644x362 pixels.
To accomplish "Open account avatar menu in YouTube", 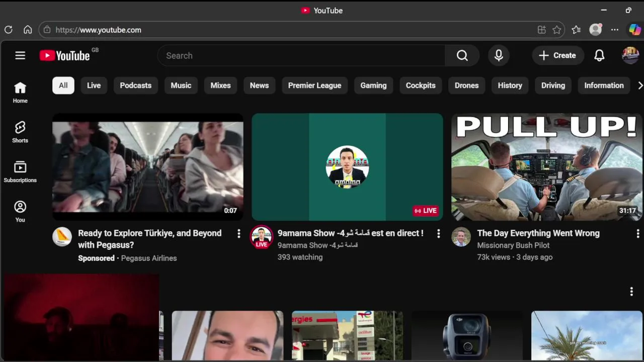I will [x=630, y=55].
